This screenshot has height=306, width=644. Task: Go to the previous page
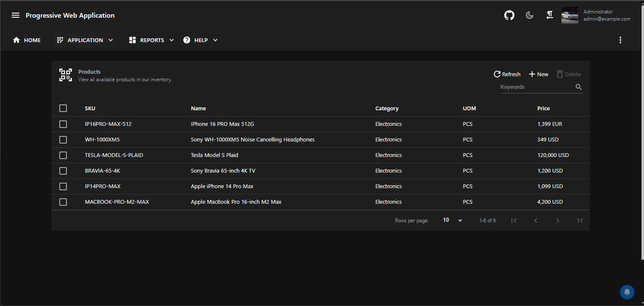coord(536,221)
